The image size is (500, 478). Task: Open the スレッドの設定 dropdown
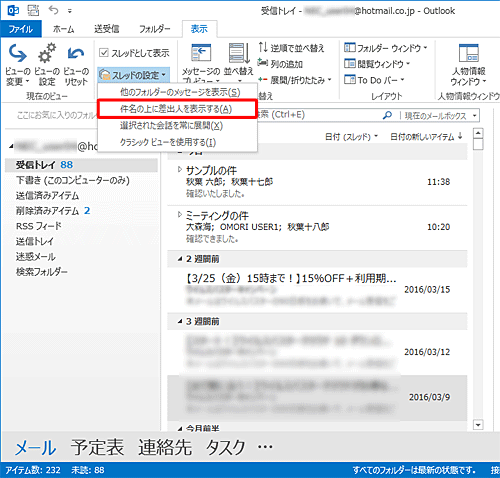pyautogui.click(x=134, y=75)
